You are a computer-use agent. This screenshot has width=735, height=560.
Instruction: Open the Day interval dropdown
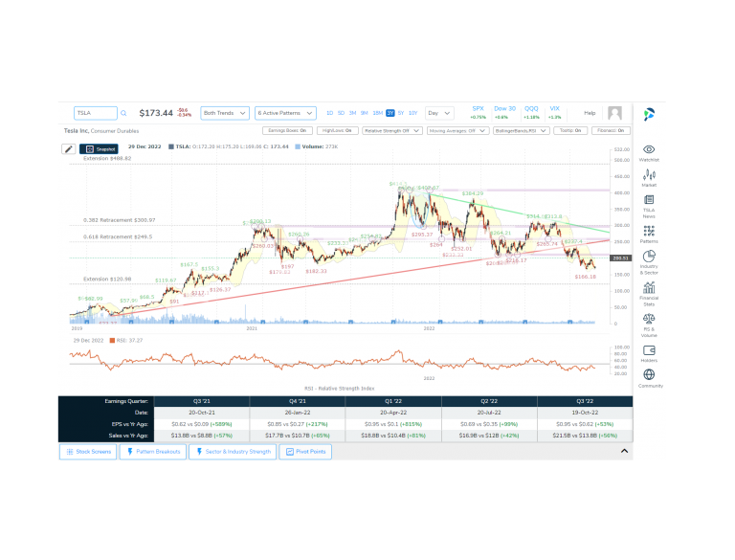pos(438,113)
